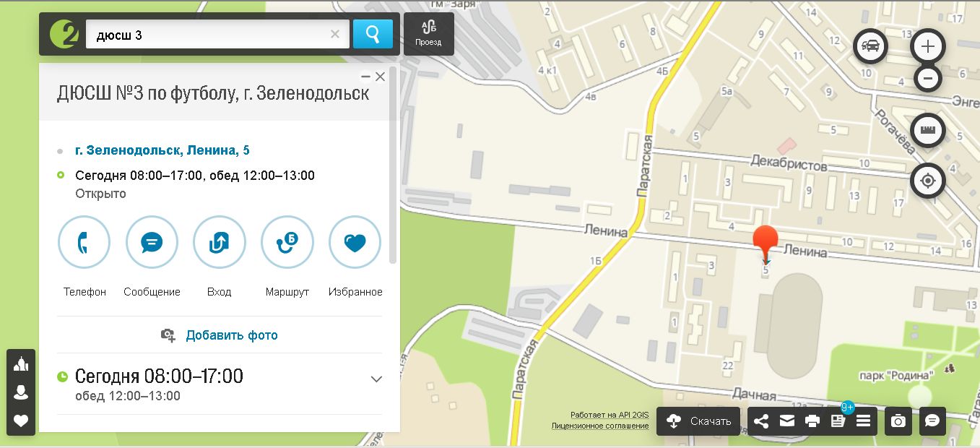Expand the working hours chevron
Image resolution: width=980 pixels, height=448 pixels.
point(376,379)
